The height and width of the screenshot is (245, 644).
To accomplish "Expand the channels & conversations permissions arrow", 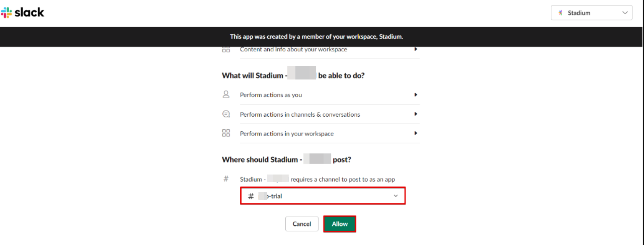I will tap(416, 114).
